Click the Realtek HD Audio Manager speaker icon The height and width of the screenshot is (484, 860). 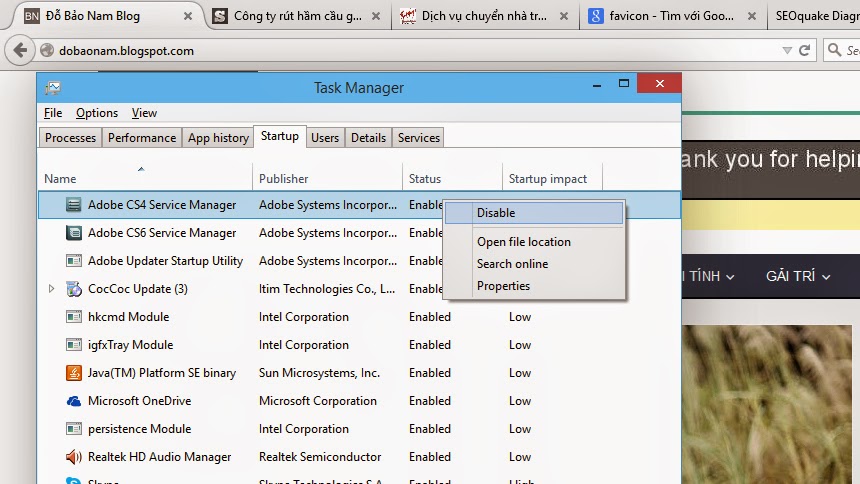pyautogui.click(x=73, y=457)
